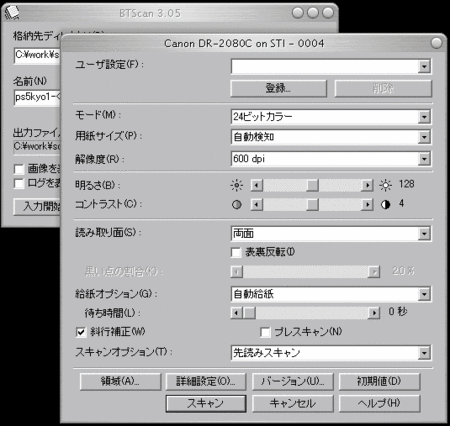Toggle 画像 checkbox in BTScan window
This screenshot has height=426, width=450.
pyautogui.click(x=19, y=169)
